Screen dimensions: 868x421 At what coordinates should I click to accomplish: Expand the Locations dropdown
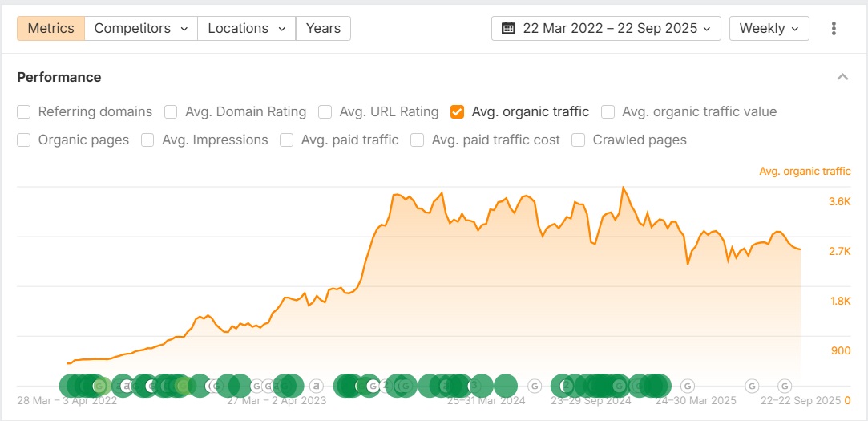246,29
